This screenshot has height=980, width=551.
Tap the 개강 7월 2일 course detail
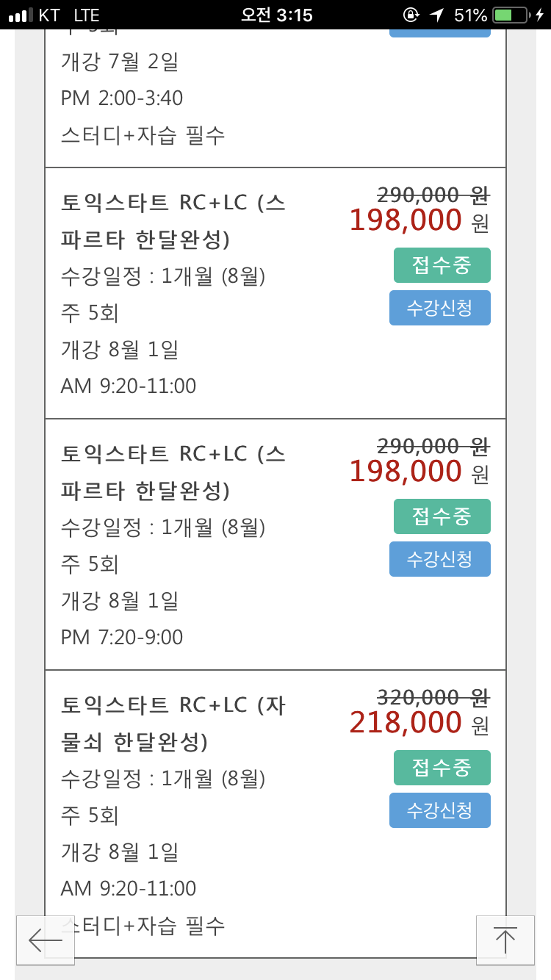coord(119,62)
